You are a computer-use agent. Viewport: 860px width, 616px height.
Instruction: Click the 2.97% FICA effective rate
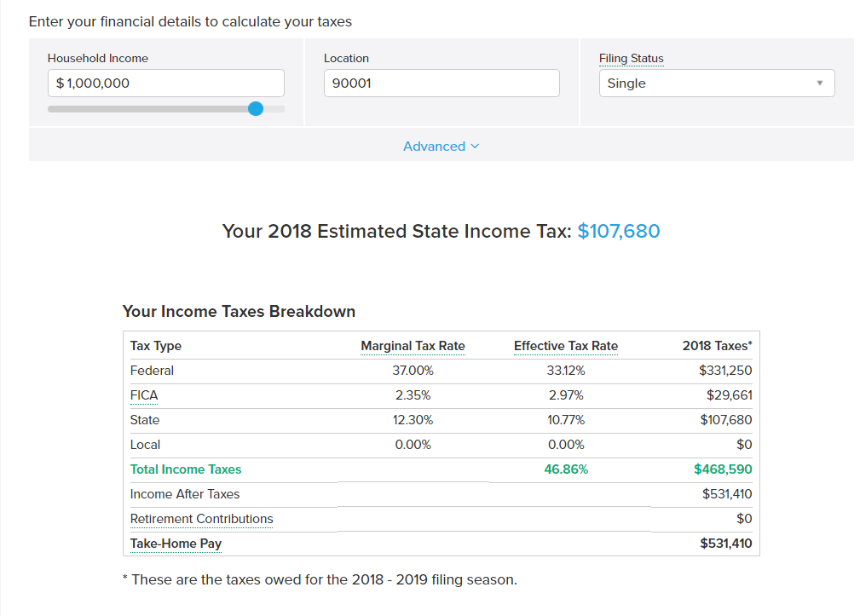point(566,395)
